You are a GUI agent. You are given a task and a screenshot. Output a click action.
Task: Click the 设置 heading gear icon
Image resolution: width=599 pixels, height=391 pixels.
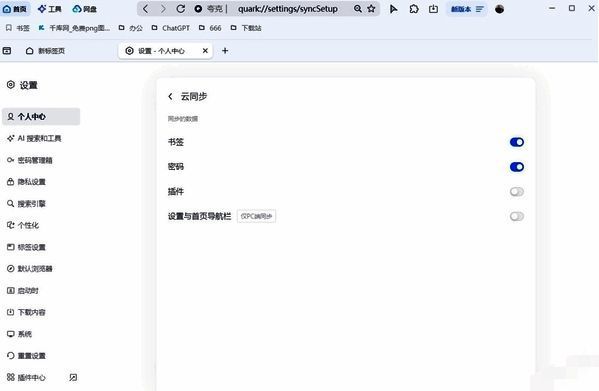pos(11,85)
